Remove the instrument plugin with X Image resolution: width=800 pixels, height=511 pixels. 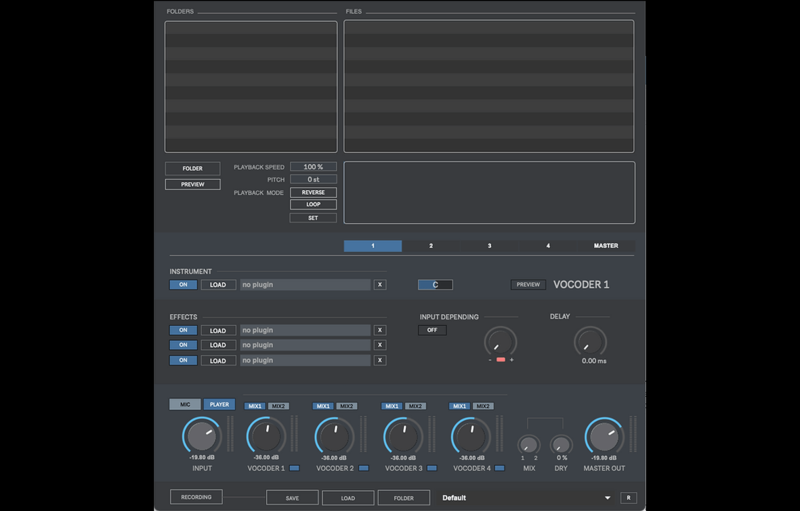tap(380, 285)
